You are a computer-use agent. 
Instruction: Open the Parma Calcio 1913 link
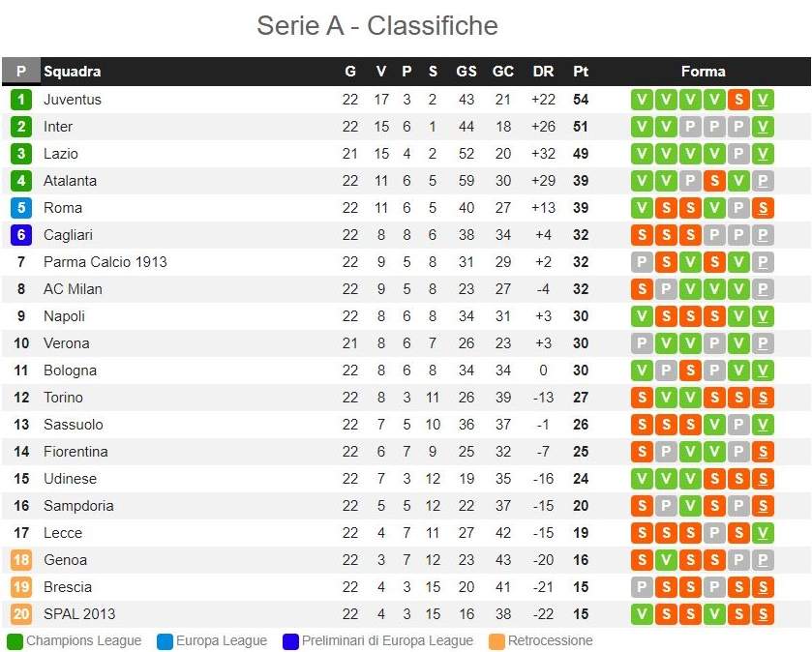click(x=105, y=262)
